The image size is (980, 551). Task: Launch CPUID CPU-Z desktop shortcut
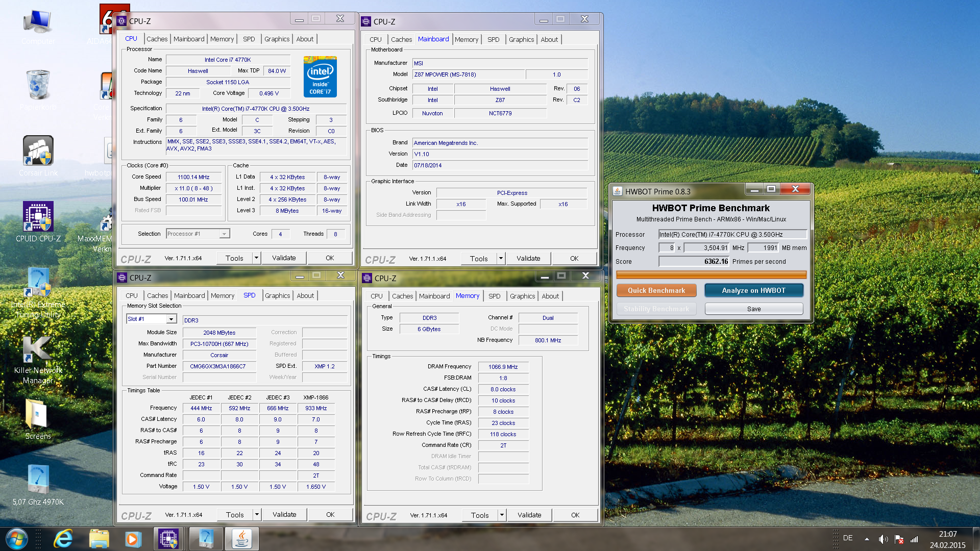(38, 221)
